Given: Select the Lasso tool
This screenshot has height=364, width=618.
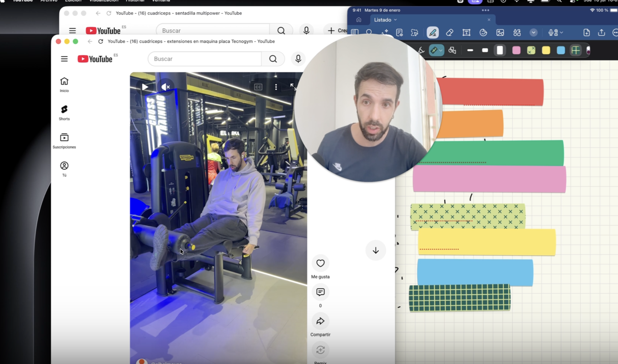Looking at the screenshot, I should pyautogui.click(x=415, y=32).
